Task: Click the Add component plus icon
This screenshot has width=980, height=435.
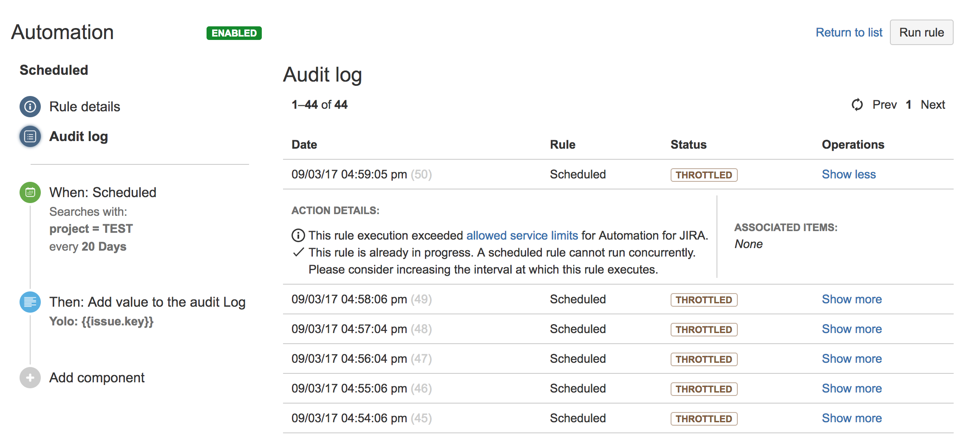Action: [30, 378]
